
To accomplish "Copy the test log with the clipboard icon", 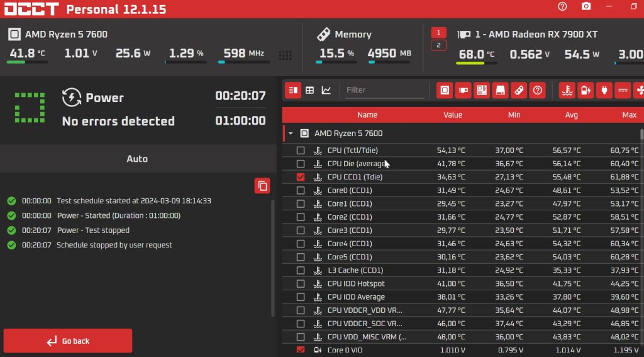I will tap(262, 186).
